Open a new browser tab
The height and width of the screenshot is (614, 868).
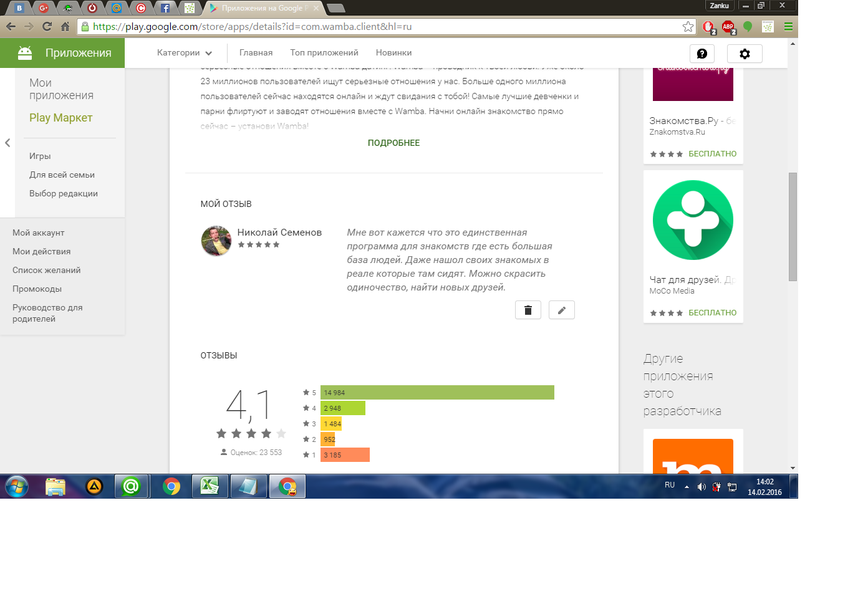coord(336,8)
